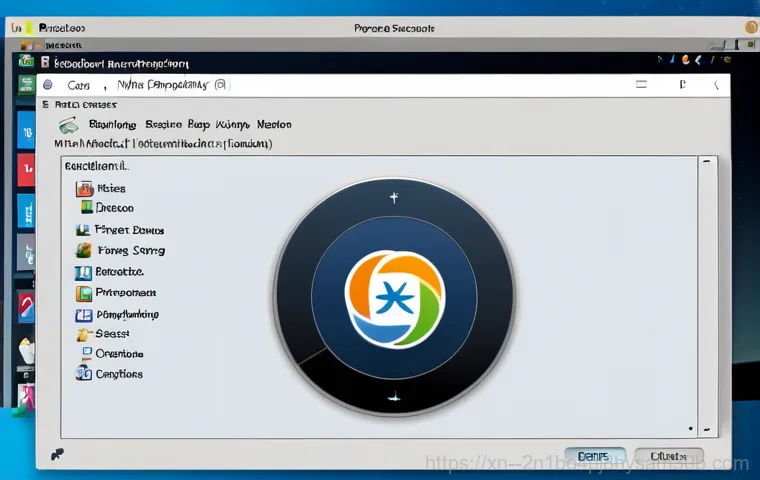Click the scrollbar's top arrow button
The height and width of the screenshot is (480, 760).
tap(707, 161)
